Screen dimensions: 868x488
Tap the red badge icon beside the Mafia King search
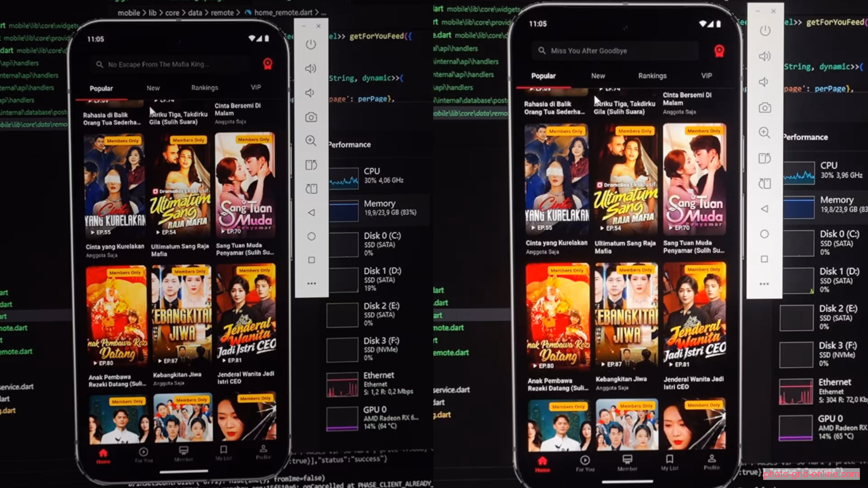pyautogui.click(x=268, y=64)
